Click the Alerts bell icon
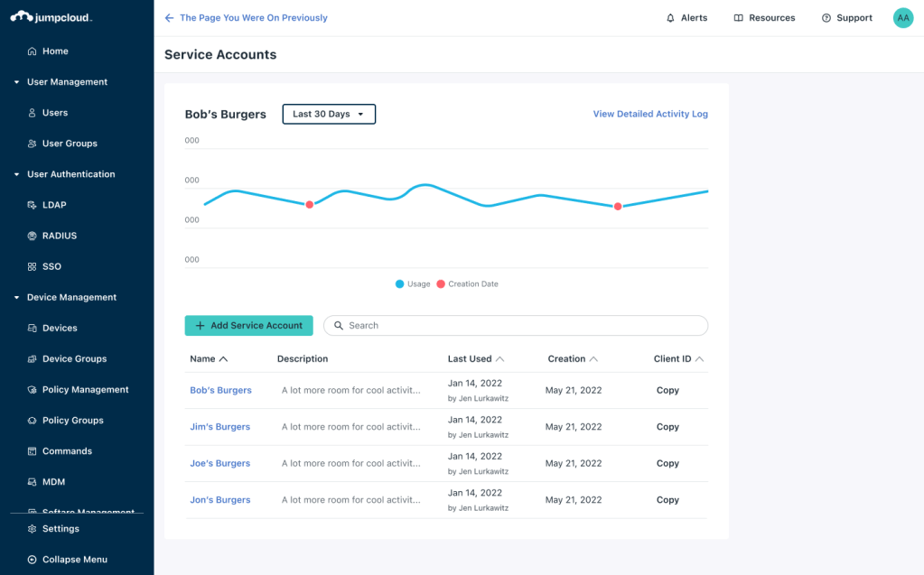This screenshot has width=924, height=575. tap(670, 18)
